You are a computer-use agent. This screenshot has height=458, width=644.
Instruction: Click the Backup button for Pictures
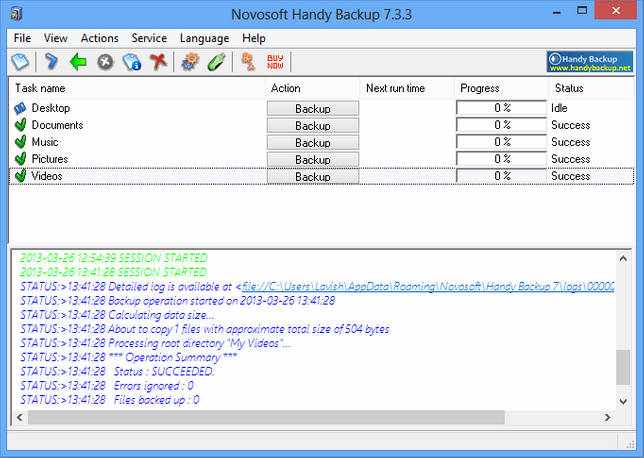tap(313, 159)
